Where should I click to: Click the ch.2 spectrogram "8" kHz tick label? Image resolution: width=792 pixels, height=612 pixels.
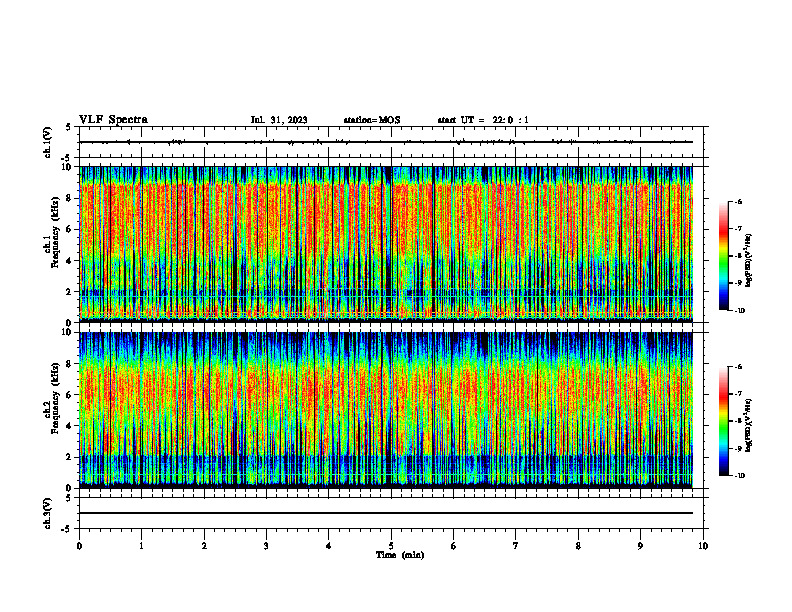(x=70, y=364)
